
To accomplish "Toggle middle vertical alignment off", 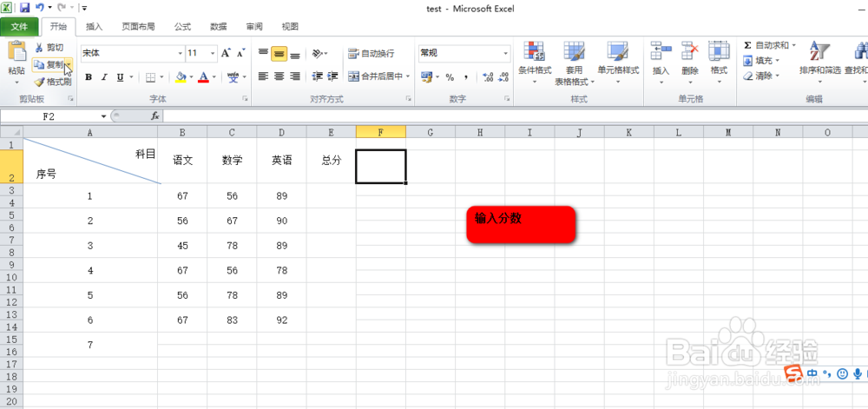I will tap(279, 53).
